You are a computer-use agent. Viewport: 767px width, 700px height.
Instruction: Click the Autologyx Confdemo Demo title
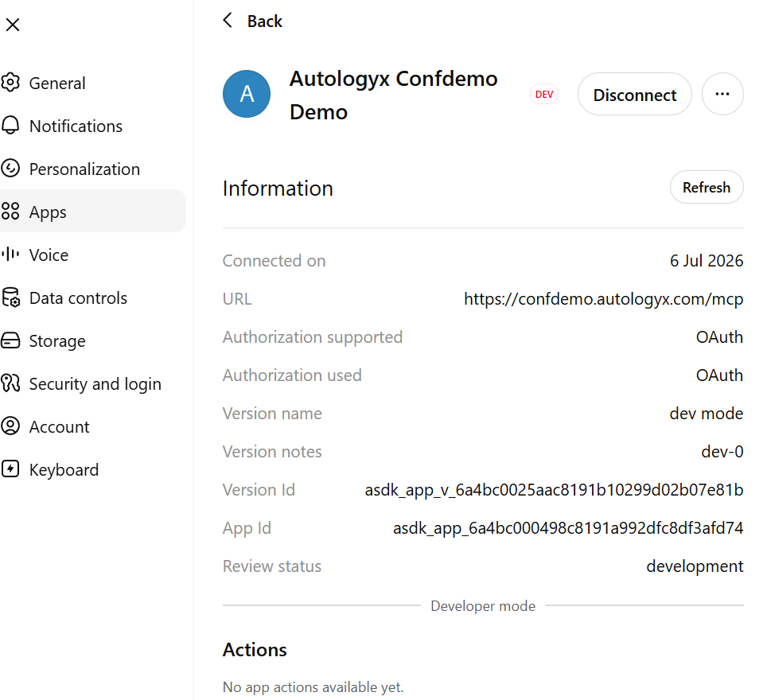[393, 95]
